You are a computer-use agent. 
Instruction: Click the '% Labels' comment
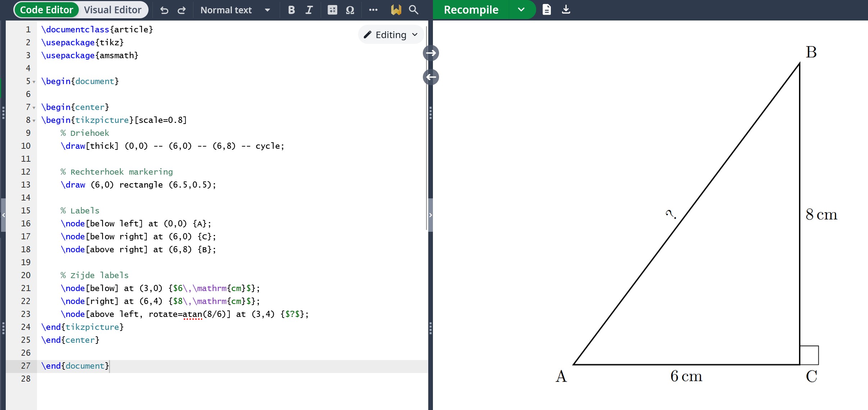(80, 211)
